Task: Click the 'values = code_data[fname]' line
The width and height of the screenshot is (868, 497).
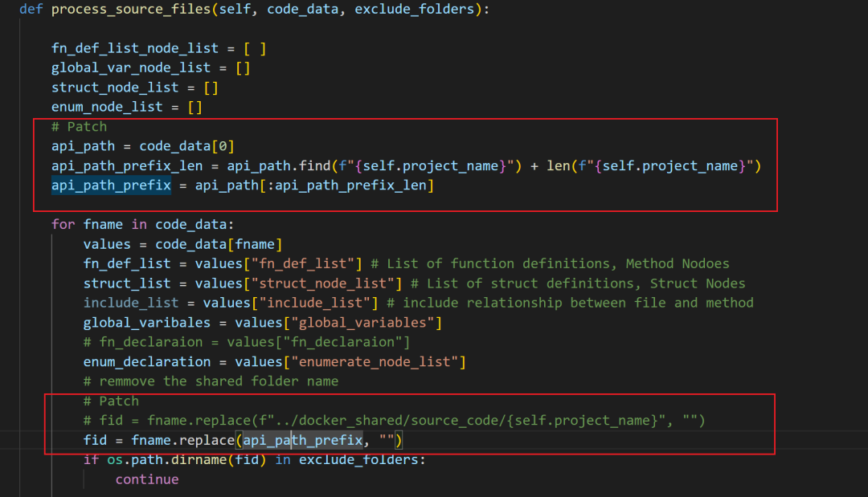Action: [182, 244]
